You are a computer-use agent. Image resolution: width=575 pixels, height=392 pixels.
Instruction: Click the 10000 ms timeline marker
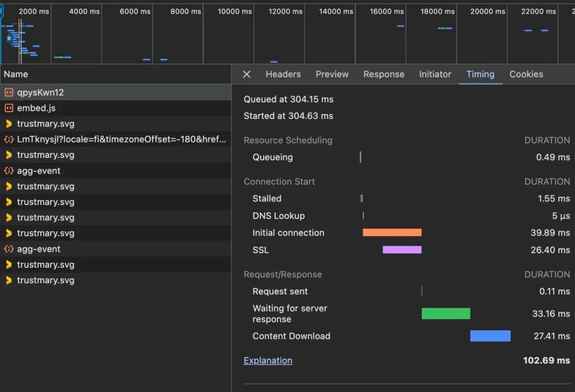pyautogui.click(x=235, y=11)
